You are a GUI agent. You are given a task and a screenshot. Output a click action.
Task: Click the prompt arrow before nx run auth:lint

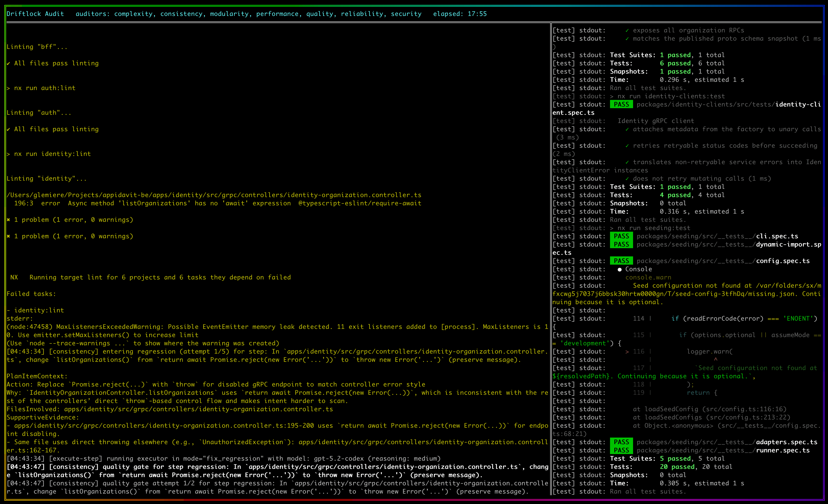tap(9, 88)
